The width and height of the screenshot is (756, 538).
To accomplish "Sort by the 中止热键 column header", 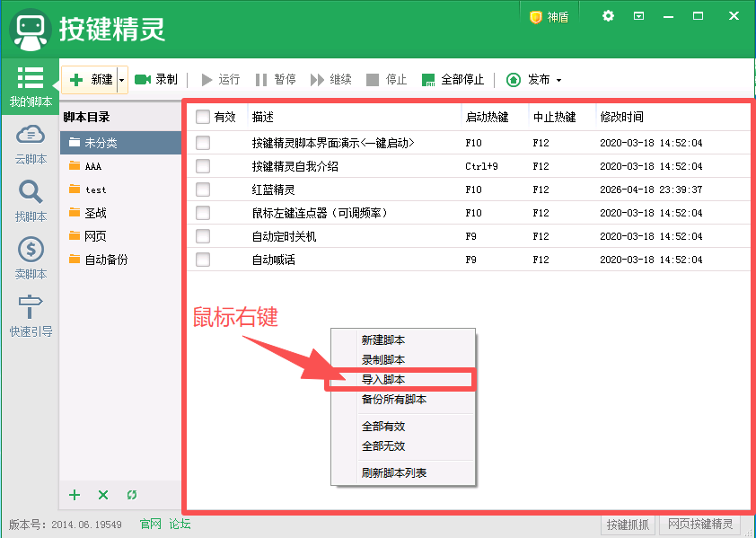I will (x=563, y=117).
